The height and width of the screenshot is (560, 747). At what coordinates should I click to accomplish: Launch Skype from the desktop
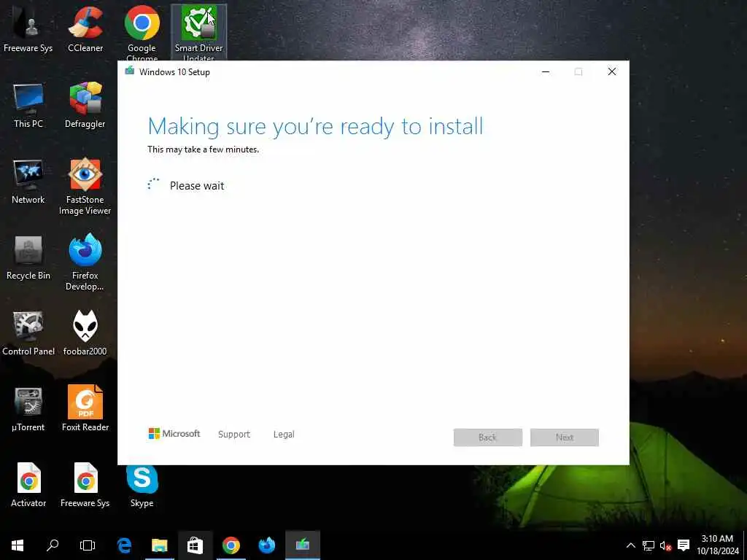(x=142, y=485)
